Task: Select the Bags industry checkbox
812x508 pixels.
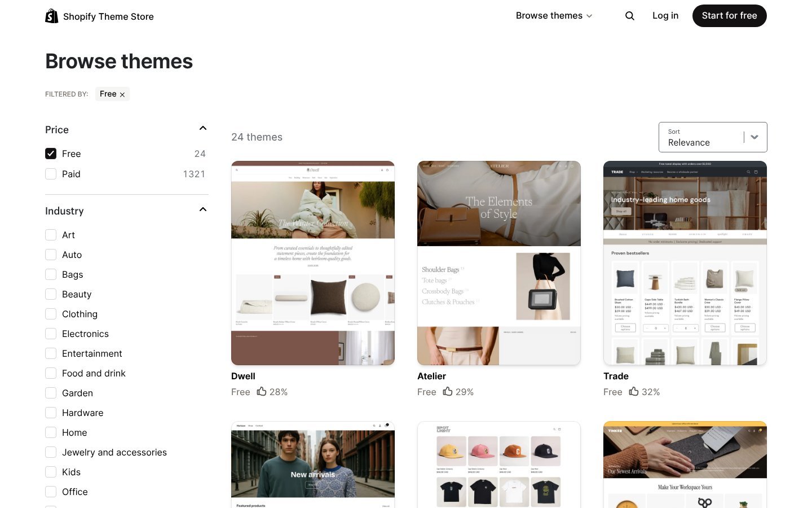Action: 51,274
